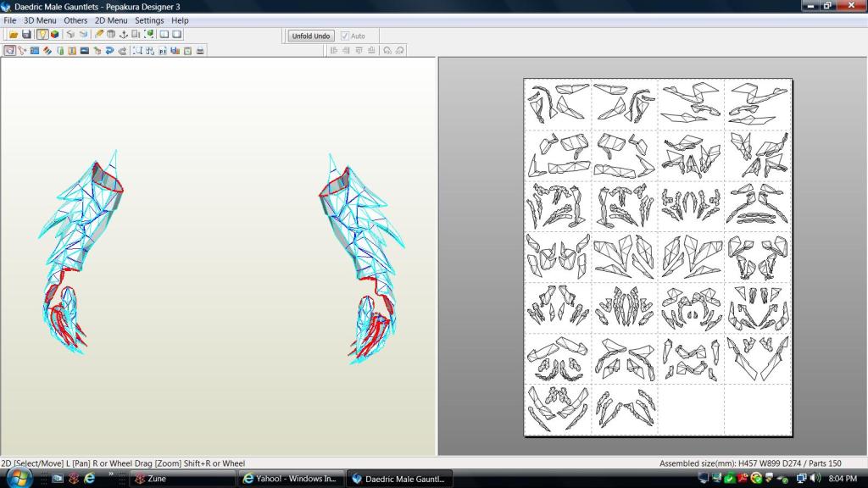This screenshot has width=868, height=488.
Task: Switch to Yahoo! Internet Explorer taskbar button
Action: [290, 479]
